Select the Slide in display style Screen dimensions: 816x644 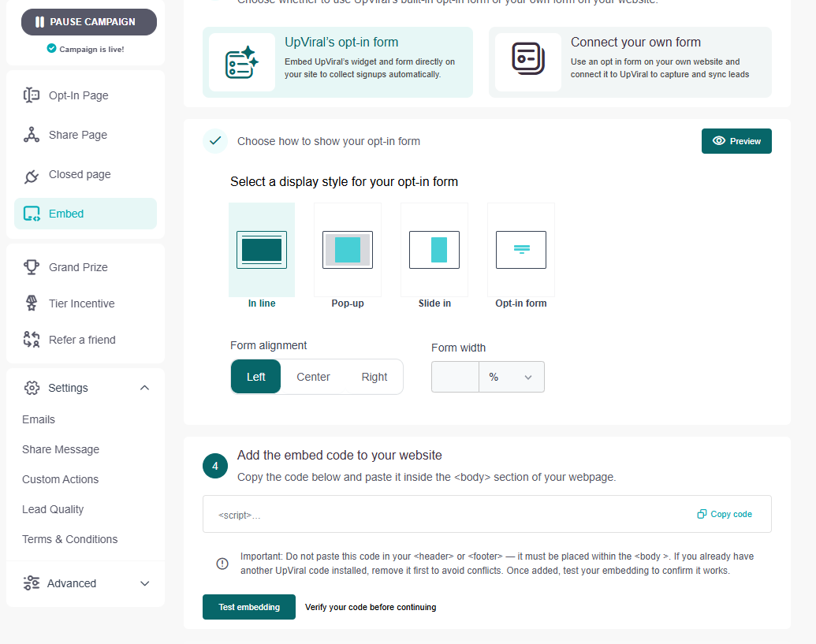coord(434,250)
